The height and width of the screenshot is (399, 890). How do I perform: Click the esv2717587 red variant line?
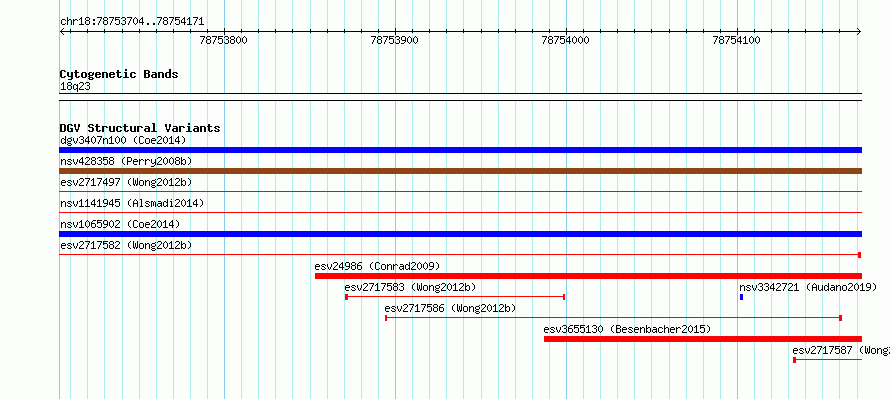coord(827,360)
